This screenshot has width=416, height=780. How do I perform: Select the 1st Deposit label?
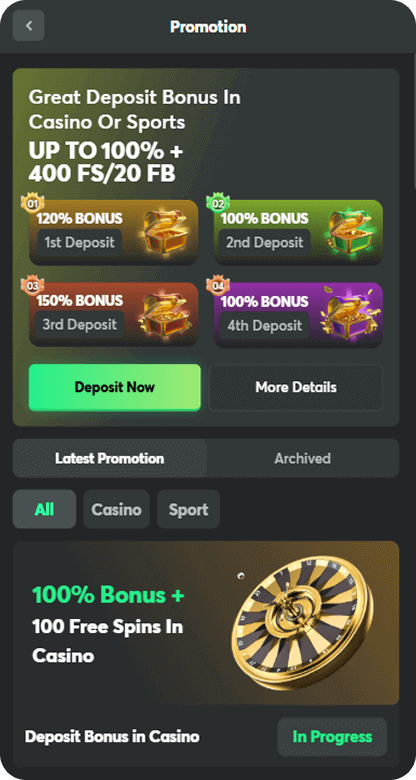pos(80,243)
